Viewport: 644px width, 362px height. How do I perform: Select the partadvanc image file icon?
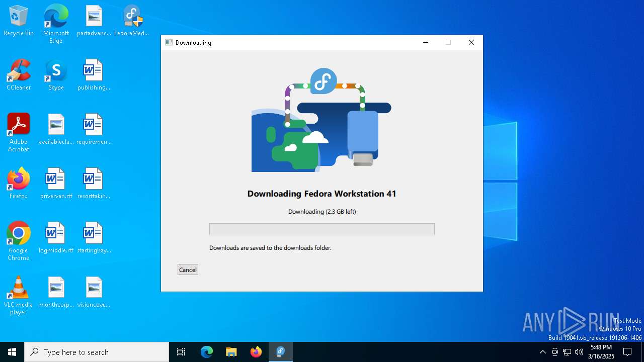[x=94, y=21]
